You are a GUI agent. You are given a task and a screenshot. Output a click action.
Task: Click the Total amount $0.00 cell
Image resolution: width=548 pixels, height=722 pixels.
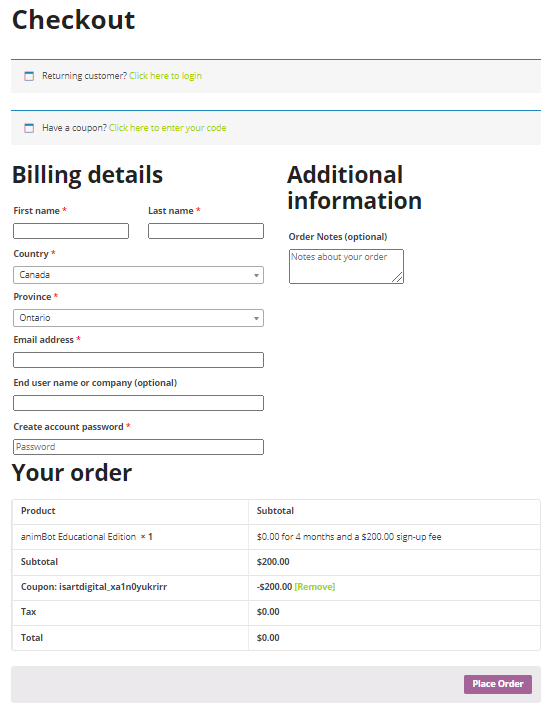point(394,638)
